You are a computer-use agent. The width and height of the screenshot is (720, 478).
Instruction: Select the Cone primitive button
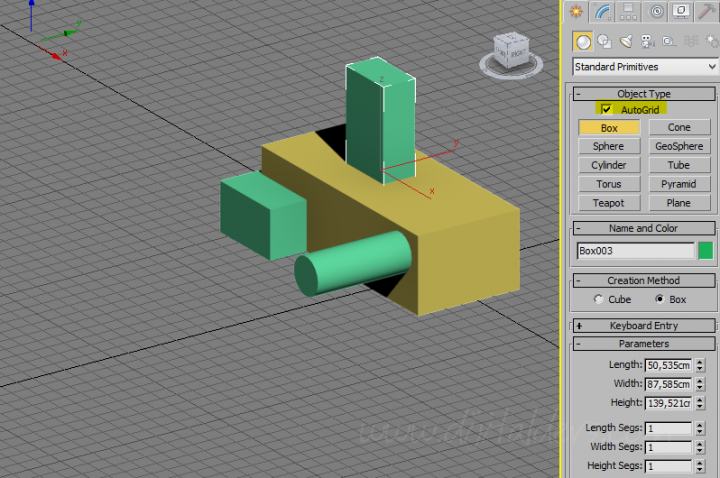pos(679,127)
